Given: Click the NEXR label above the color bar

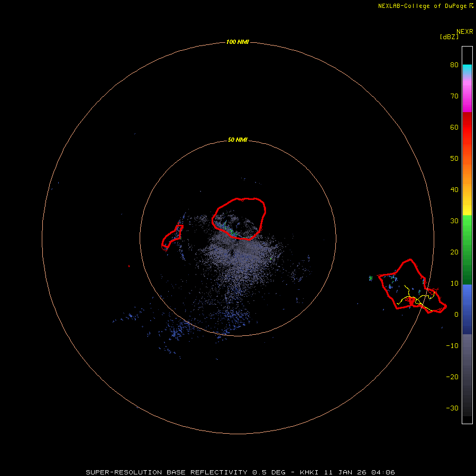Looking at the screenshot, I should [x=464, y=32].
